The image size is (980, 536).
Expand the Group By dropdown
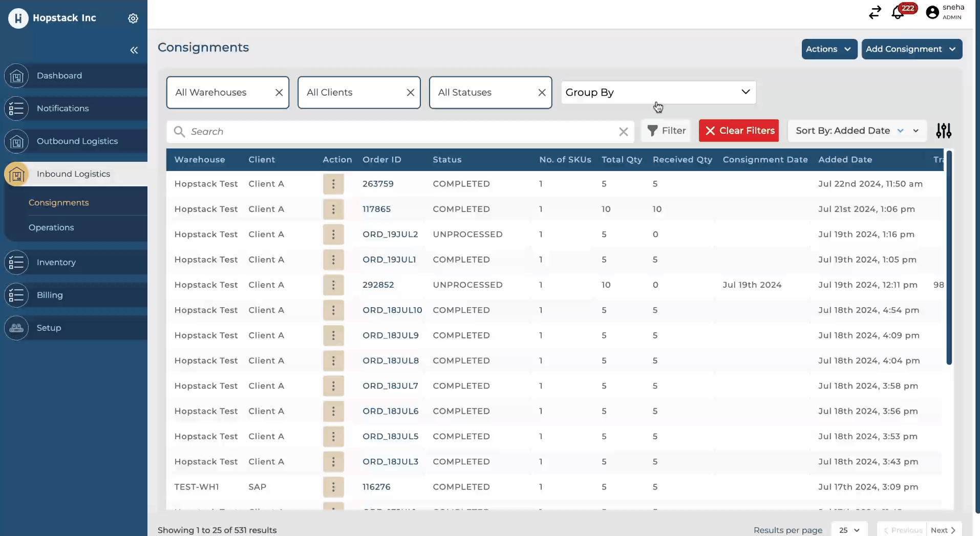pos(658,93)
